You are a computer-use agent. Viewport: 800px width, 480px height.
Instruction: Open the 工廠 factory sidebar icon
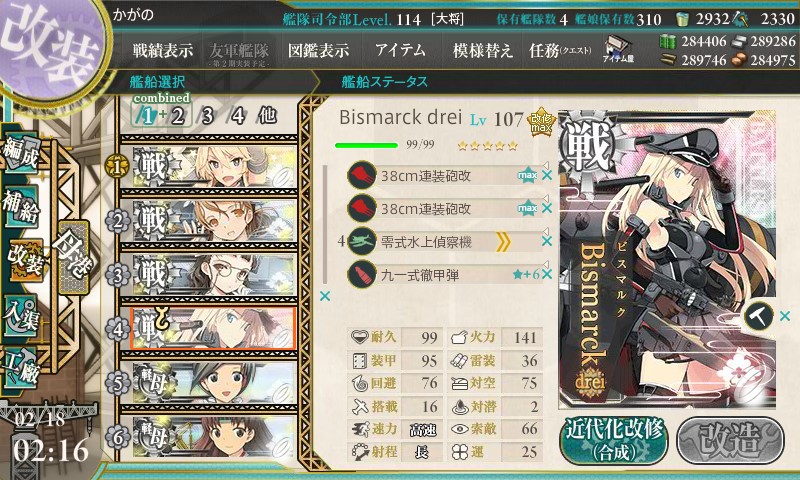pos(20,368)
